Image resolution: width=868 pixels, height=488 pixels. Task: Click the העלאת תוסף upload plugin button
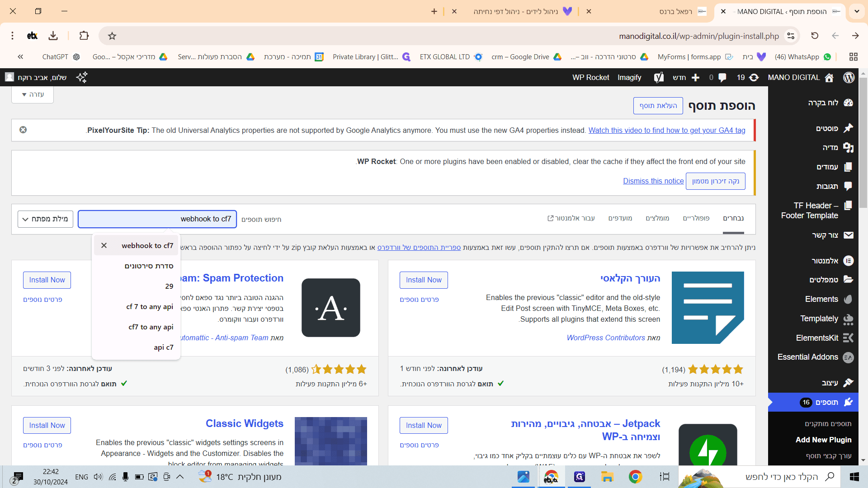[x=658, y=105]
